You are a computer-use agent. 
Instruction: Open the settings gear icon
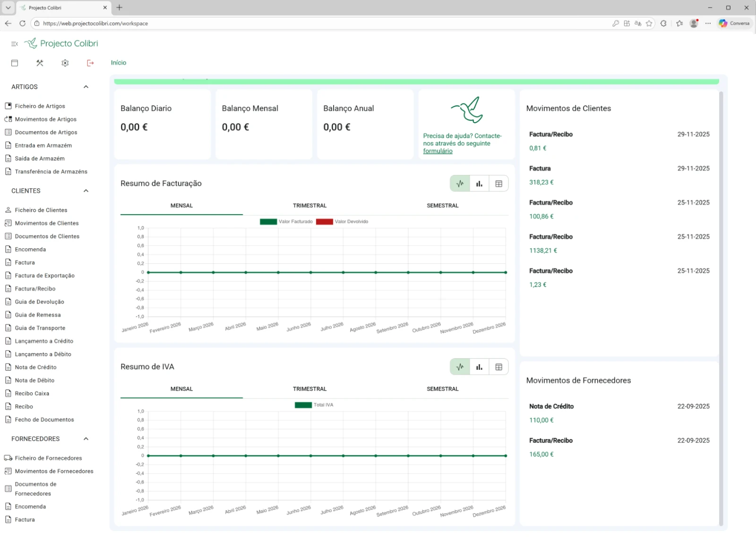tap(65, 63)
